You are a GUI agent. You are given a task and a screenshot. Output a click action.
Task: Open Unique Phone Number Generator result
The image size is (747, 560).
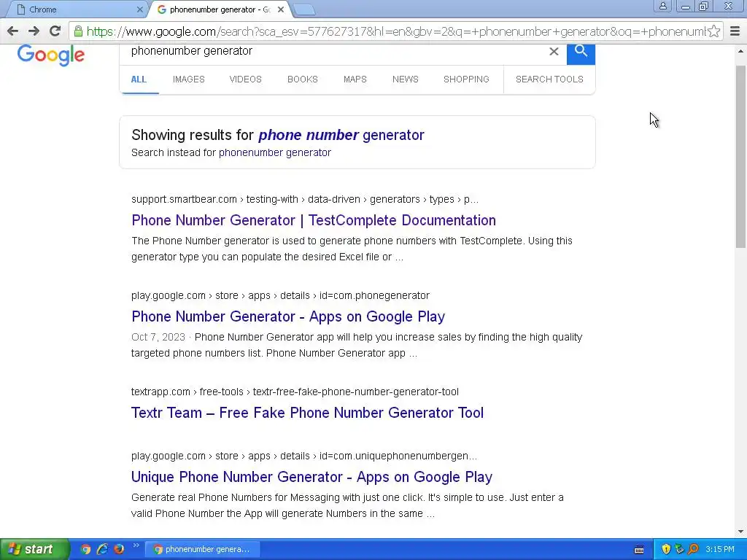(x=311, y=477)
